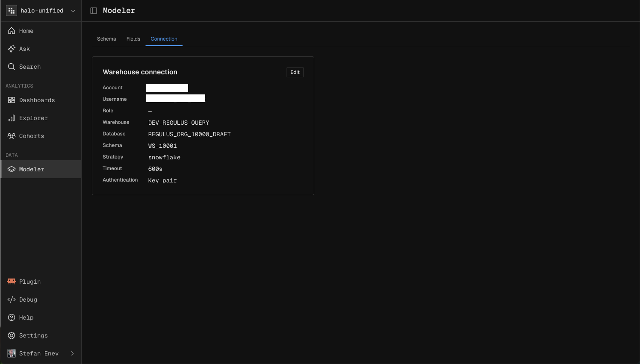Screen dimensions: 640x364
Task: Click the Modeler layers icon
Action: [12, 169]
